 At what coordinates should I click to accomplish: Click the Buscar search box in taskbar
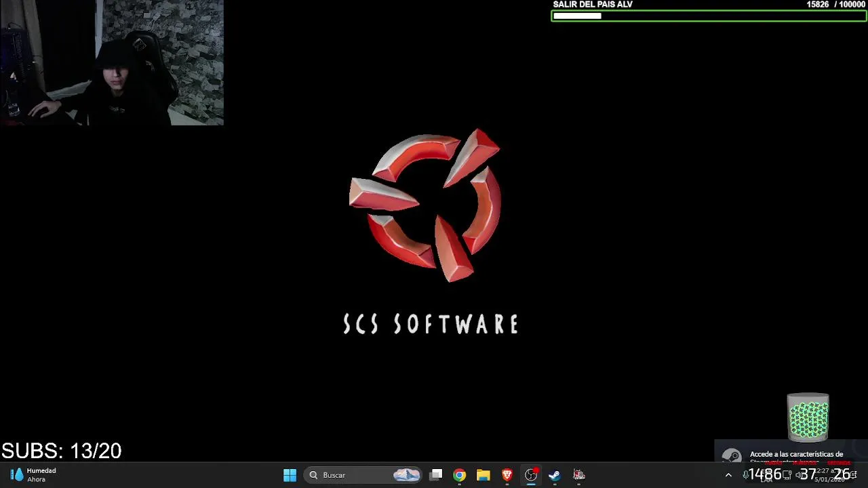363,475
